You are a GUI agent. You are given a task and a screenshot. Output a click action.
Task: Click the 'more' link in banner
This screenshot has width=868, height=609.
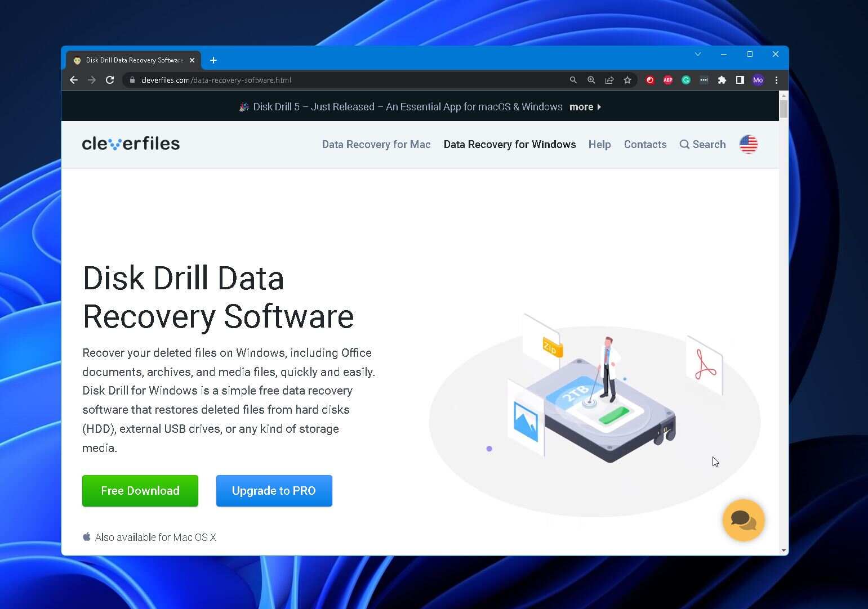(x=585, y=107)
